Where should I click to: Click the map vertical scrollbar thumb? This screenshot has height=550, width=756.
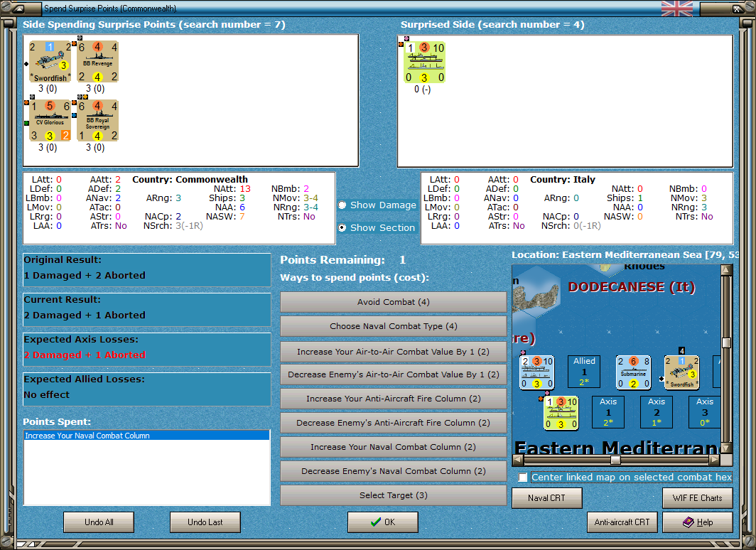726,343
